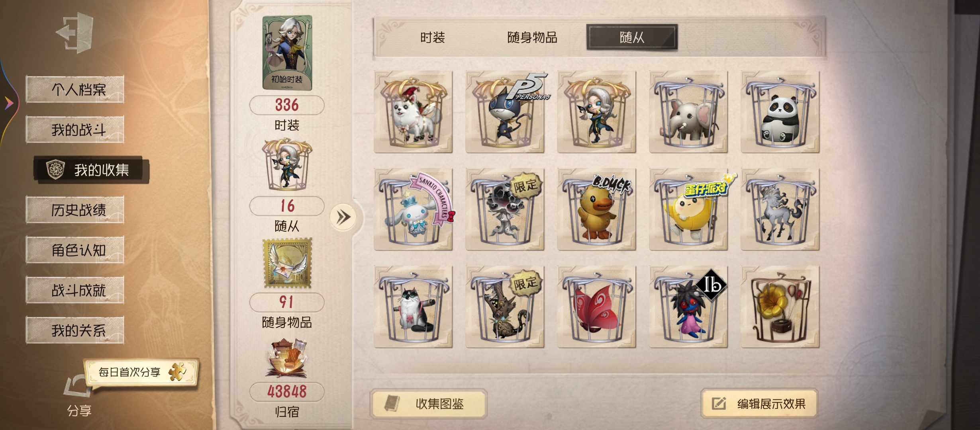Image resolution: width=980 pixels, height=430 pixels.
Task: Click the exit door icon
Action: coord(76,32)
